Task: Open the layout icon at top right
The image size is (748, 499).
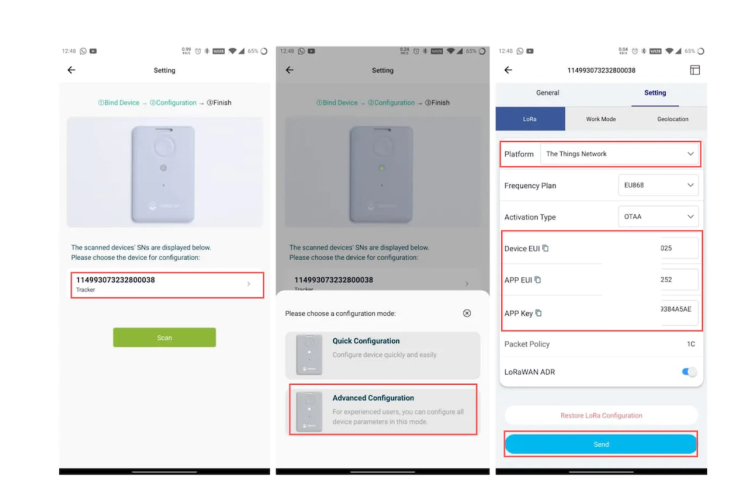Action: 695,70
